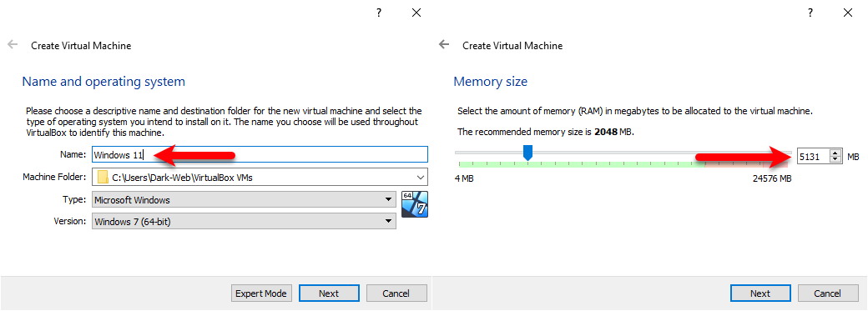Open the Type dropdown showing Microsoft Windows
The image size is (868, 311).
(x=244, y=200)
